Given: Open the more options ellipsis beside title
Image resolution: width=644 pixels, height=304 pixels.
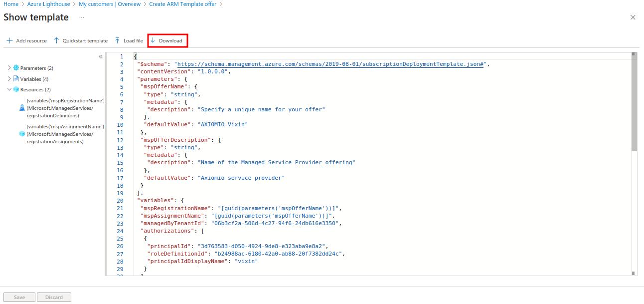Looking at the screenshot, I should (x=82, y=17).
